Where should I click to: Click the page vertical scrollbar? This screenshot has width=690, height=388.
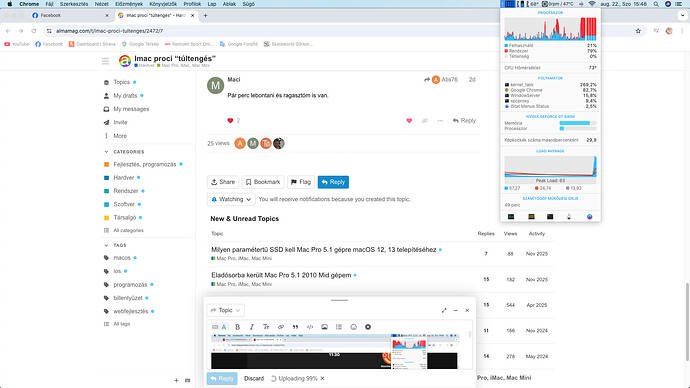pos(686,321)
